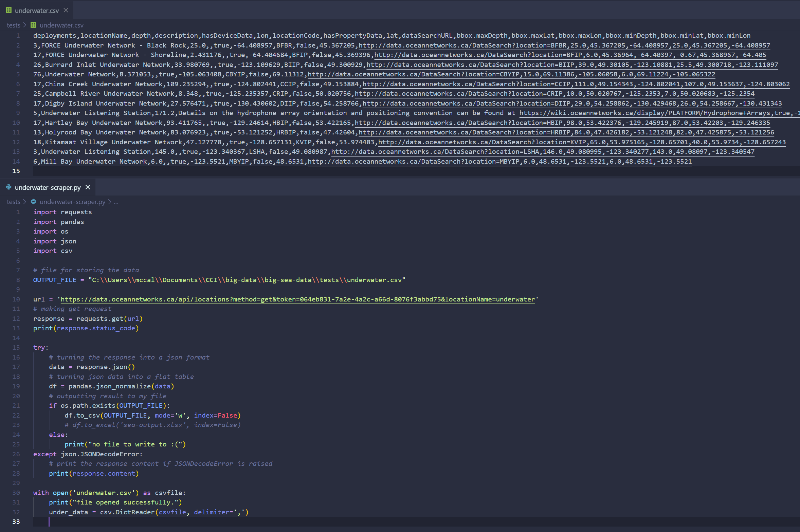Click line number 15 in the CSV editor
Viewport: 800px width, 532px height.
(x=16, y=171)
